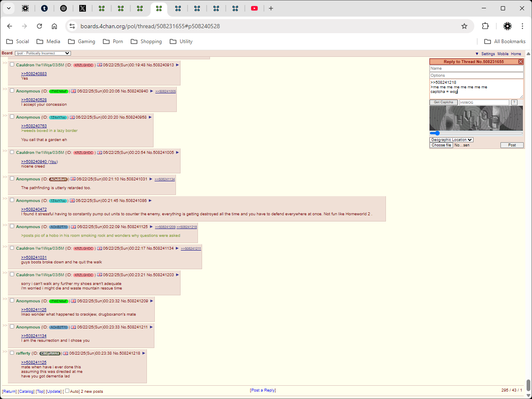This screenshot has width=532, height=399.
Task: Open the post menu arrow for No.508240958
Action: point(150,117)
